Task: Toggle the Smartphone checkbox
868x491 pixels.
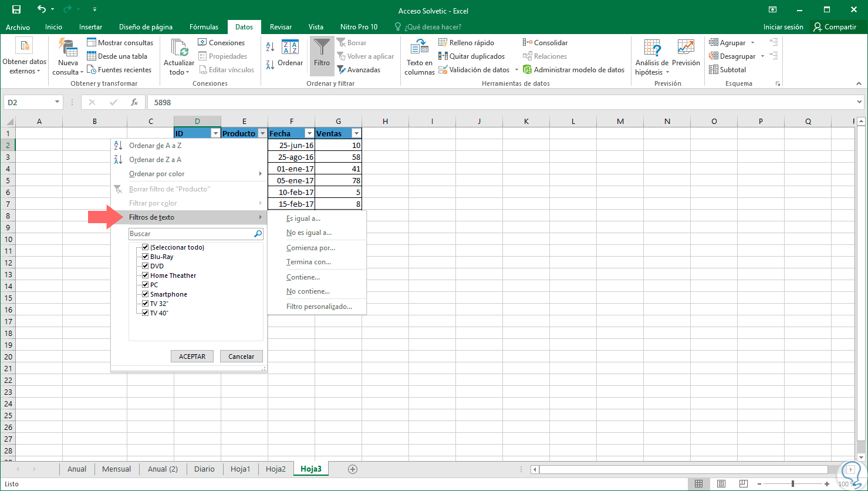Action: point(146,294)
